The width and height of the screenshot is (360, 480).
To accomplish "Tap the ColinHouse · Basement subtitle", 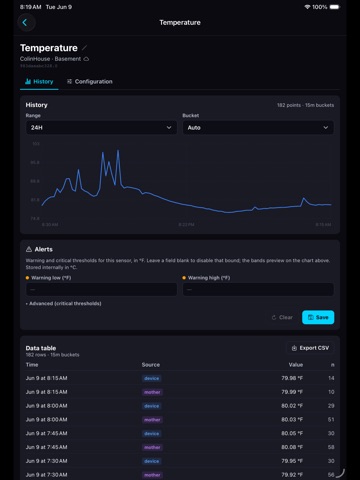I will [x=50, y=59].
